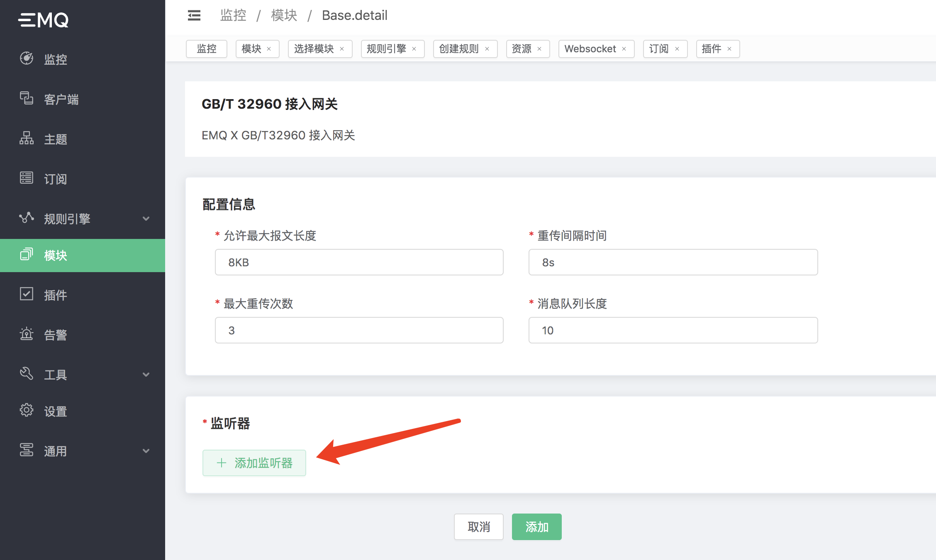Image resolution: width=936 pixels, height=560 pixels.
Task: Open 监控 monitoring via its sidebar icon
Action: [27, 58]
